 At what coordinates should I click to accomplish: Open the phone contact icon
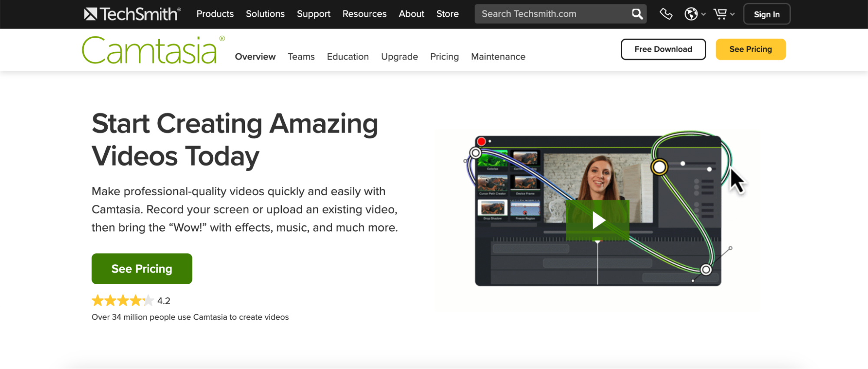tap(666, 14)
